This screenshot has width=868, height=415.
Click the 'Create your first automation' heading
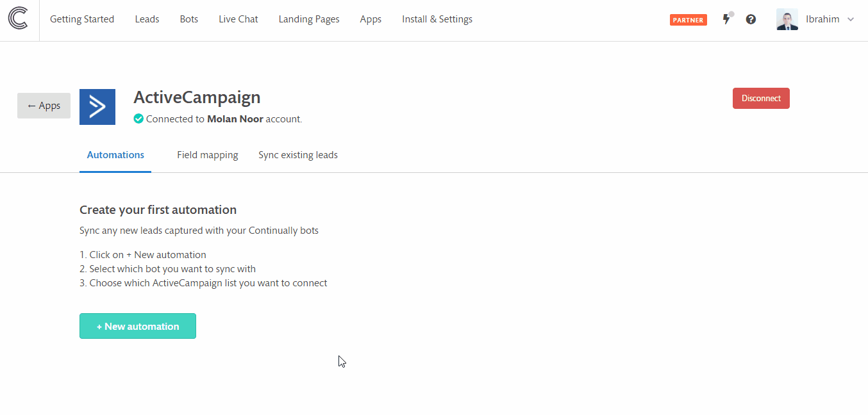(158, 209)
